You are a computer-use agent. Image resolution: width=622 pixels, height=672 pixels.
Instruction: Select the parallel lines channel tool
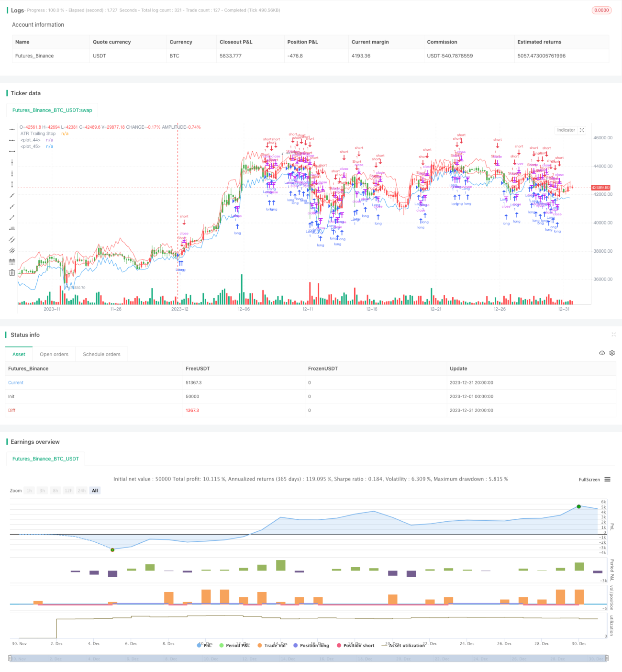point(12,239)
